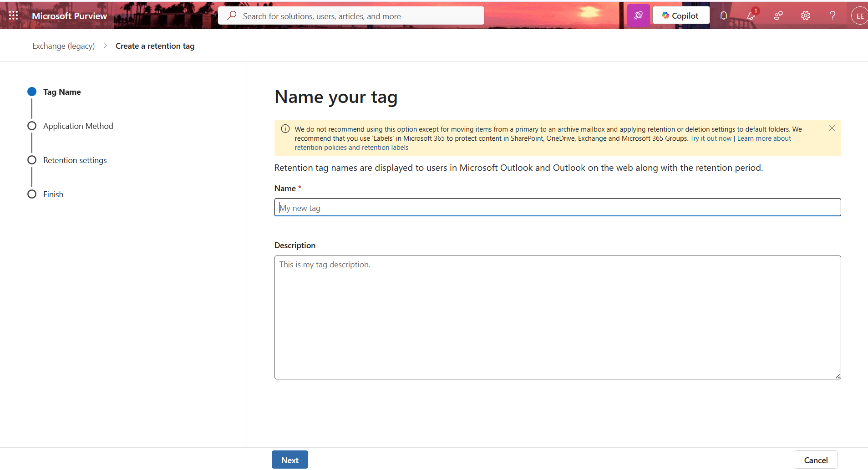Grab the Description box resize handle
Viewport: 868px width, 470px height.
pos(838,376)
